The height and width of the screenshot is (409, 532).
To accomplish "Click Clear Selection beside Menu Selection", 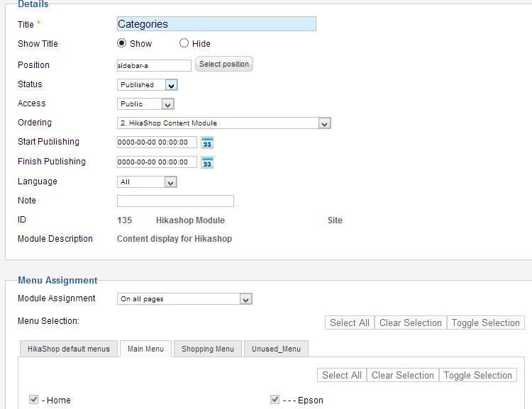I will [x=411, y=323].
